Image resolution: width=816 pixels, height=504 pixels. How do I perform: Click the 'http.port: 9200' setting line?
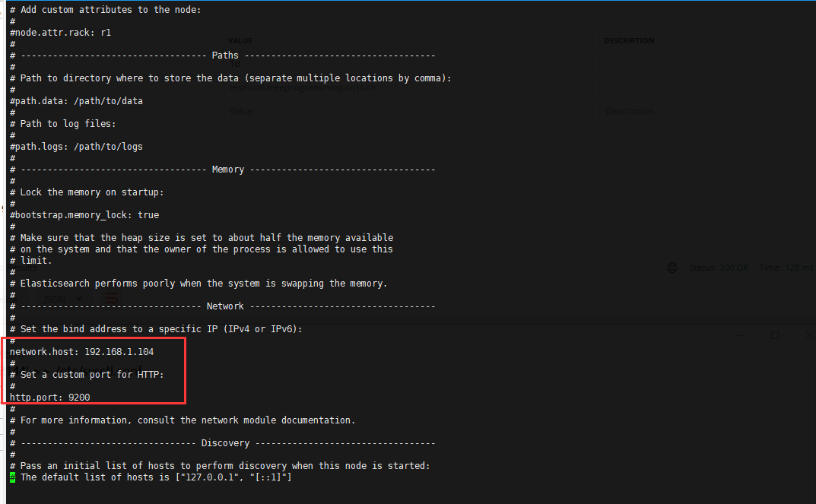(50, 398)
